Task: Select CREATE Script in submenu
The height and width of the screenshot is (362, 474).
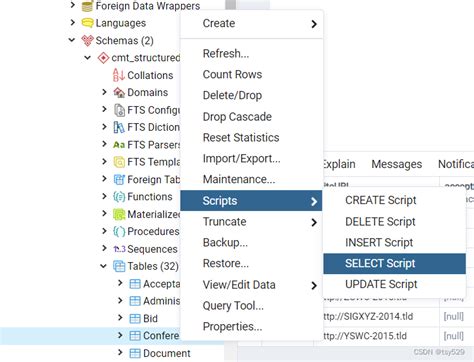Action: click(394, 200)
